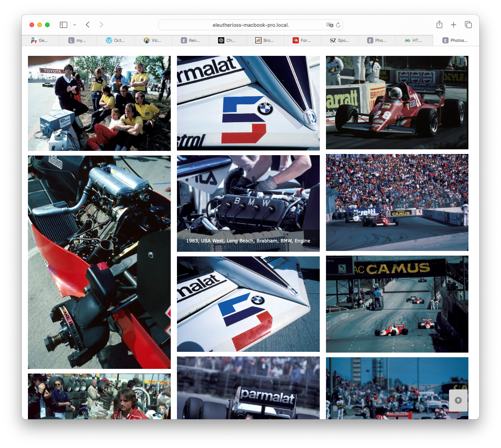Viewport: 501px width, 448px height.
Task: Go back to the previous page
Action: tap(88, 25)
